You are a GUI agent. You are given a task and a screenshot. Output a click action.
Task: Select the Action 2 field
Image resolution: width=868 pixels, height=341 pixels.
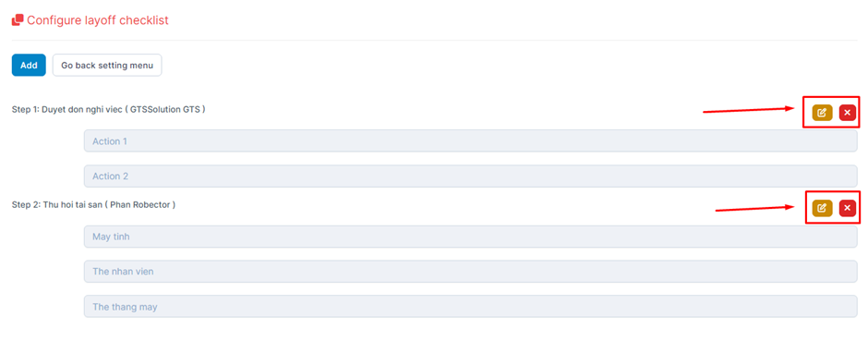coord(471,176)
